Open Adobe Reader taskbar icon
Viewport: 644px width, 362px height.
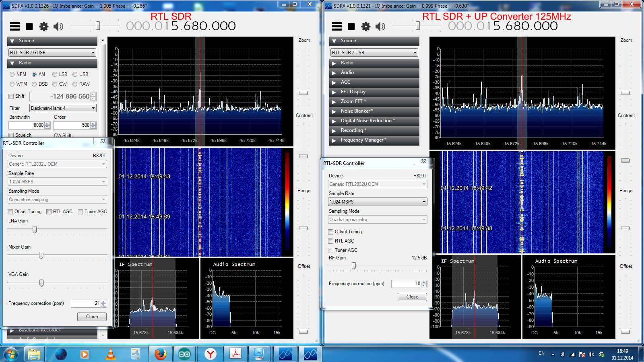coord(235,354)
